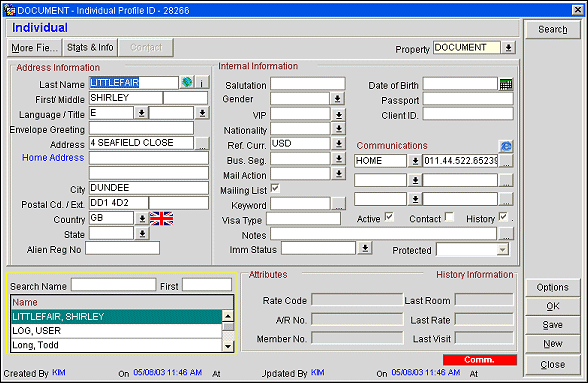Click the Home Address link
The width and height of the screenshot is (588, 383).
(53, 158)
